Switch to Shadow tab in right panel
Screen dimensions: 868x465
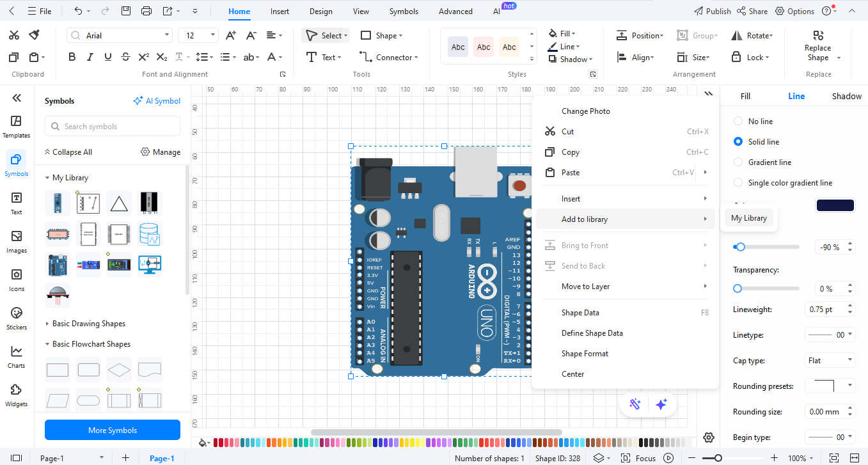pyautogui.click(x=846, y=96)
